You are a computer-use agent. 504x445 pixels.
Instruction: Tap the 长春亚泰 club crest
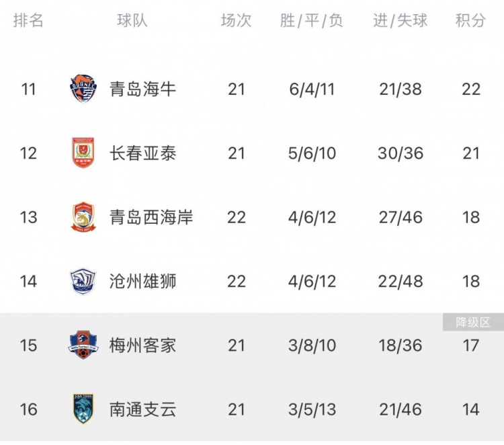83,153
